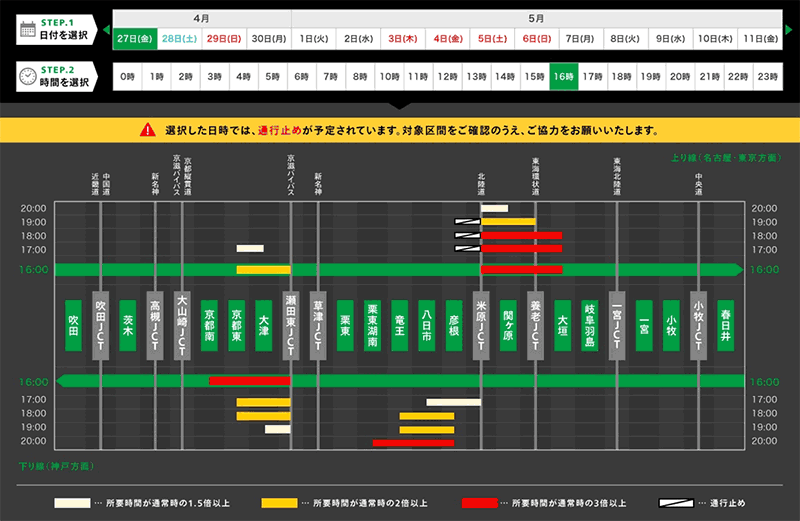Select the 29日(日) date tab
Viewport: 800px width, 521px height.
click(224, 39)
